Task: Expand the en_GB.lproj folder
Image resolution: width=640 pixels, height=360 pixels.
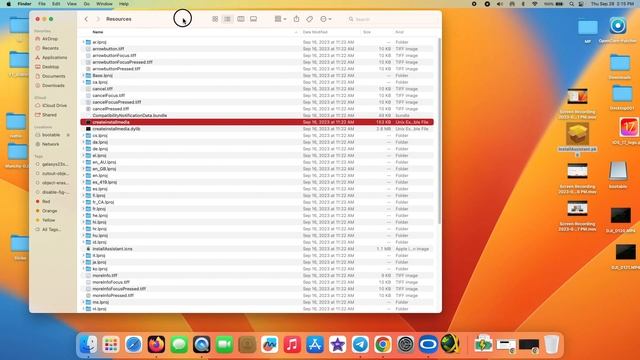Action: click(x=83, y=169)
